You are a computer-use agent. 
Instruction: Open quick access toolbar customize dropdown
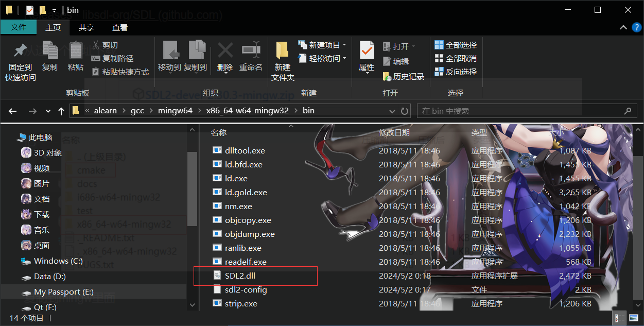54,10
